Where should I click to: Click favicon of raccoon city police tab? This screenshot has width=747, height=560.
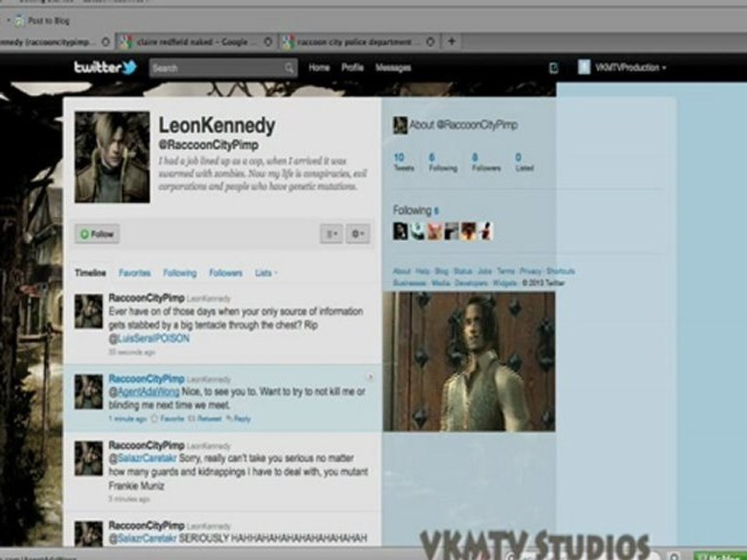[x=288, y=42]
